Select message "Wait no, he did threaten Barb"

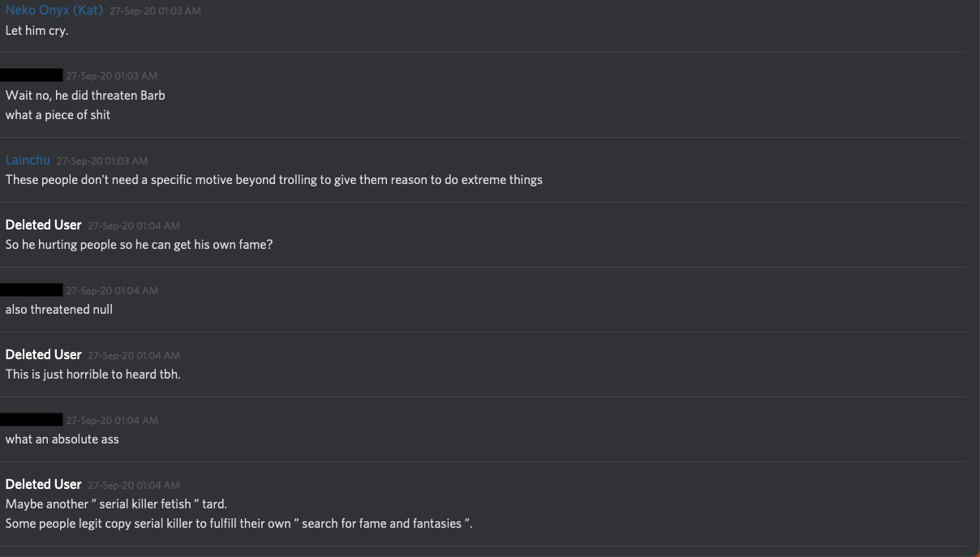[85, 96]
